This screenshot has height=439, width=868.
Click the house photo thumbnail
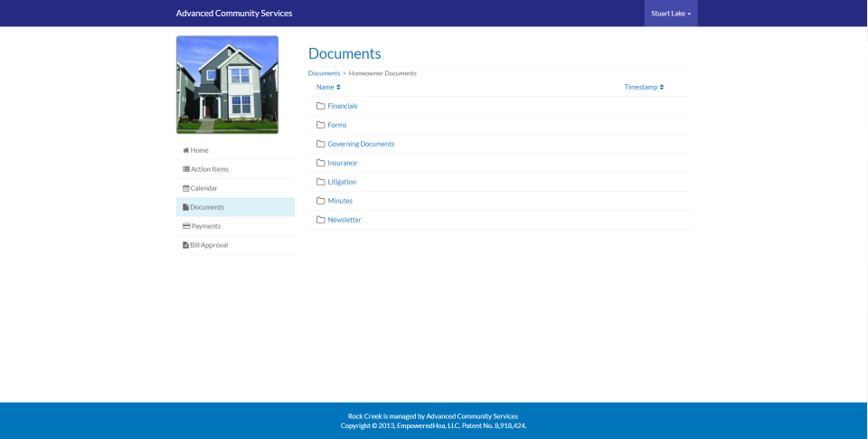pos(227,85)
